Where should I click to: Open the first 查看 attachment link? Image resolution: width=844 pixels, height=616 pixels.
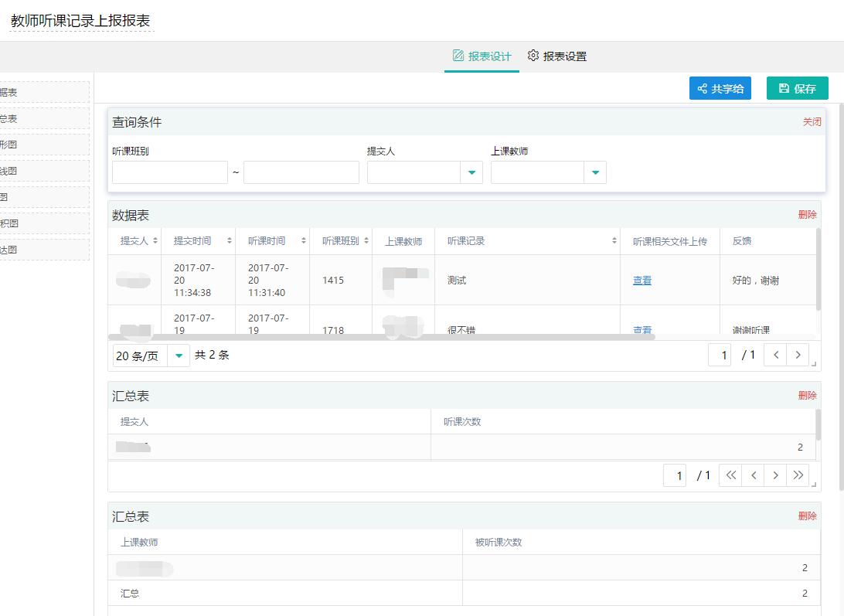click(x=642, y=280)
